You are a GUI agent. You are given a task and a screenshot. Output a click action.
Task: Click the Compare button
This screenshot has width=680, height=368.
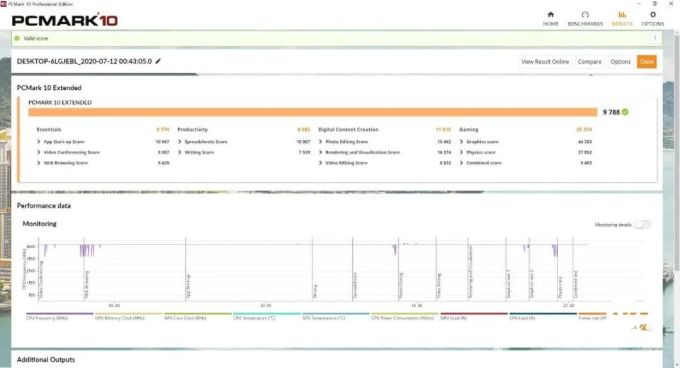(589, 62)
